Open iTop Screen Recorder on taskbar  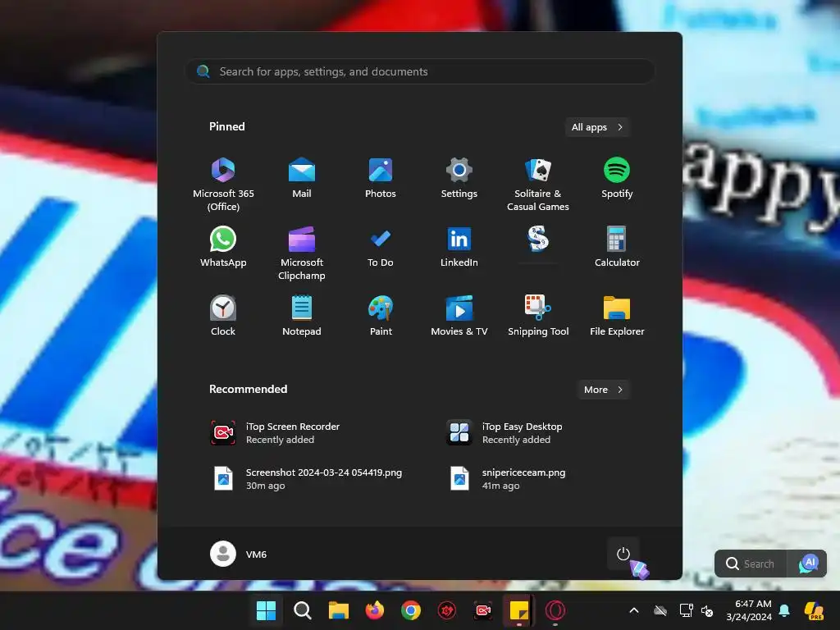tap(482, 610)
